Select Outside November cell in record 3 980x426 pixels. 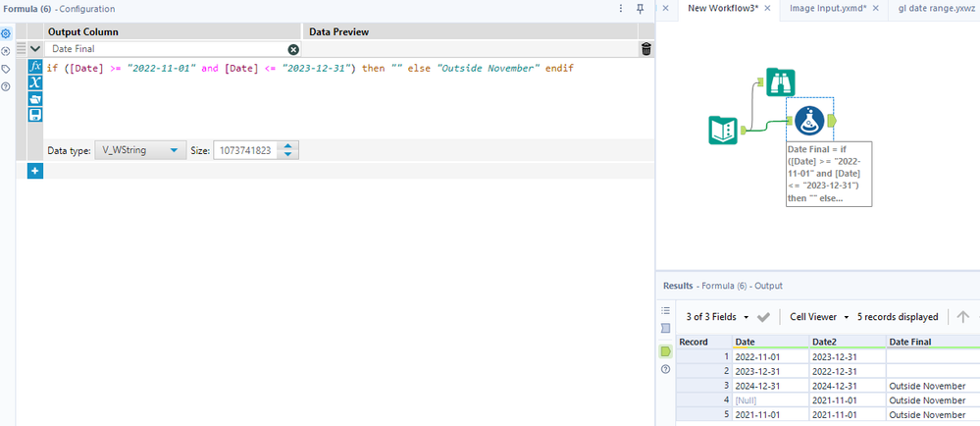point(933,386)
